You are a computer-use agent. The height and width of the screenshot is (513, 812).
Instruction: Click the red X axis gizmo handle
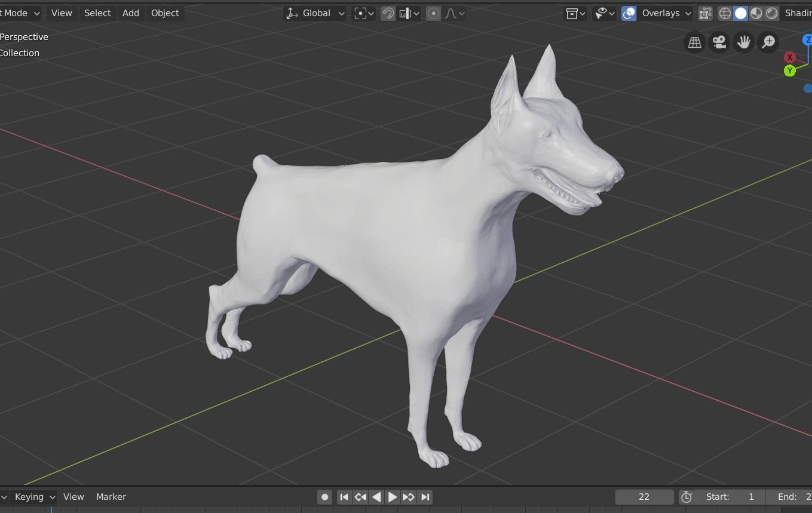pos(790,57)
